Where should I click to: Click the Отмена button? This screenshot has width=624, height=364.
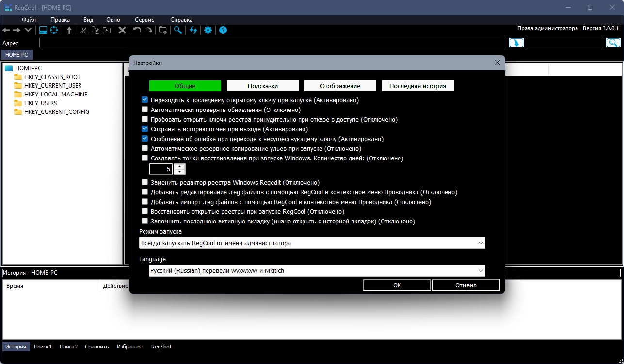click(x=466, y=285)
